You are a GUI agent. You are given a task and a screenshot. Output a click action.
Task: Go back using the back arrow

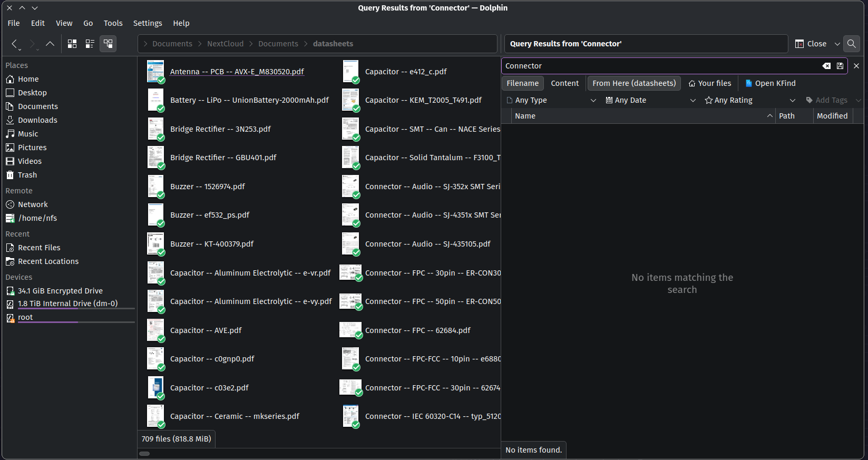(14, 44)
